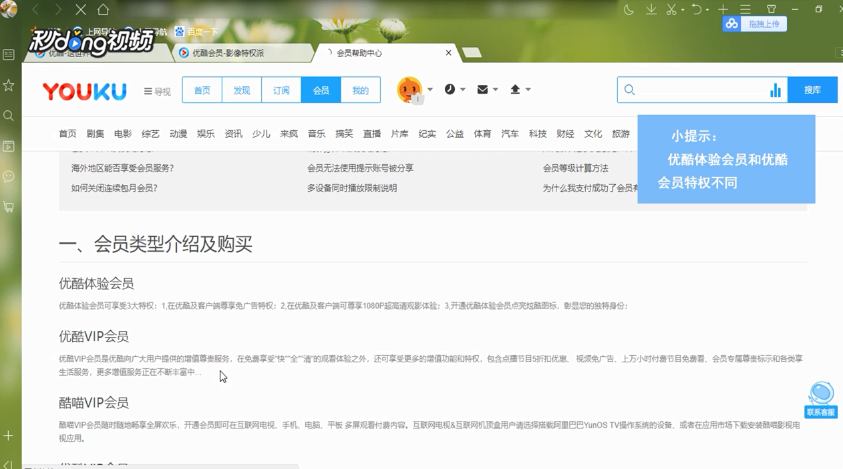Viewport: 843px width, 469px height.
Task: Open a new browser tab
Action: coord(471,53)
